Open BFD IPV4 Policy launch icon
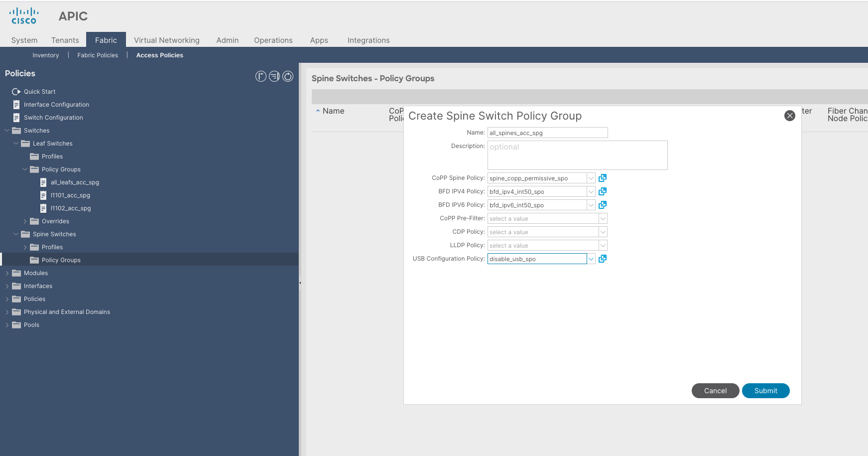Viewport: 868px width, 456px height. coord(603,191)
